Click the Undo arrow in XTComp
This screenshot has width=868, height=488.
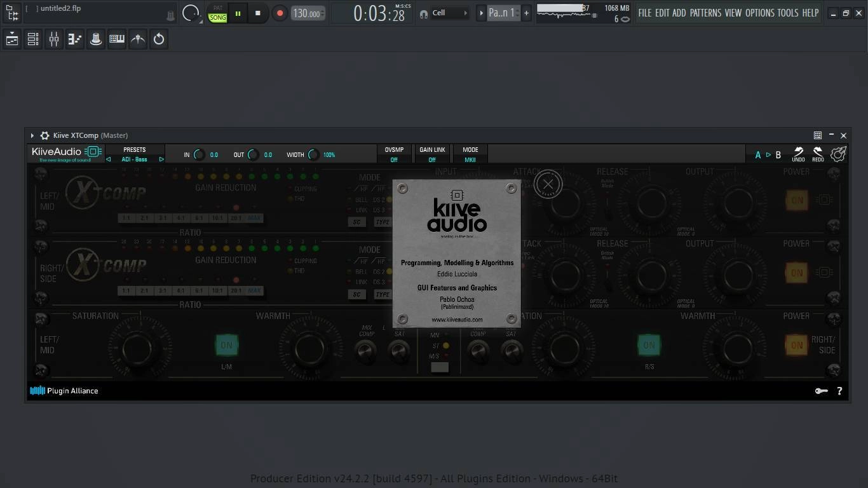coord(798,154)
